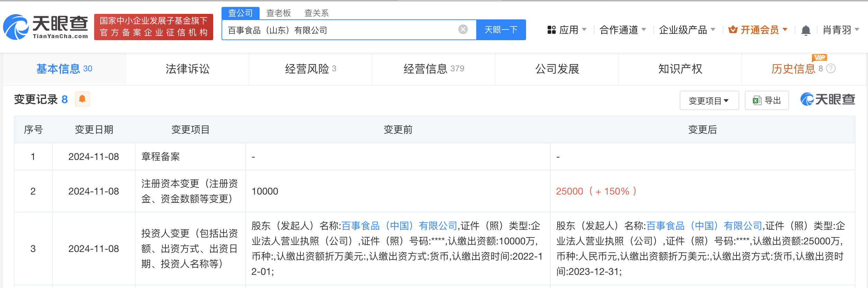
Task: Click the help question mark by 历史信息
Action: [x=831, y=69]
